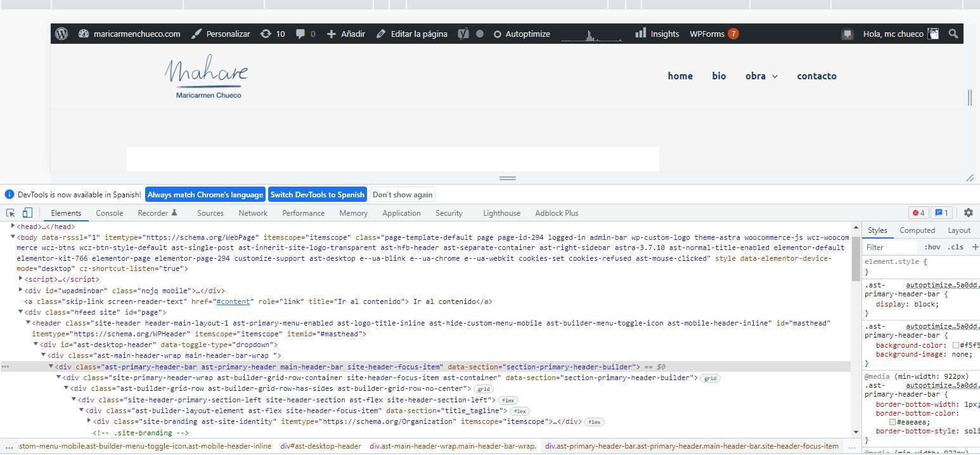Click the WordPress logo in admin bar
Image resolution: width=980 pixels, height=455 pixels.
click(61, 34)
